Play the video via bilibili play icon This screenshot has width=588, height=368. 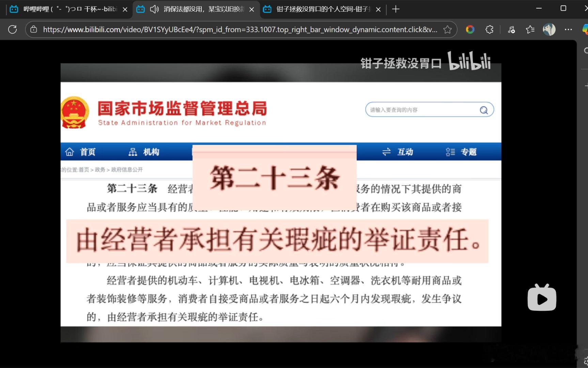(x=542, y=297)
